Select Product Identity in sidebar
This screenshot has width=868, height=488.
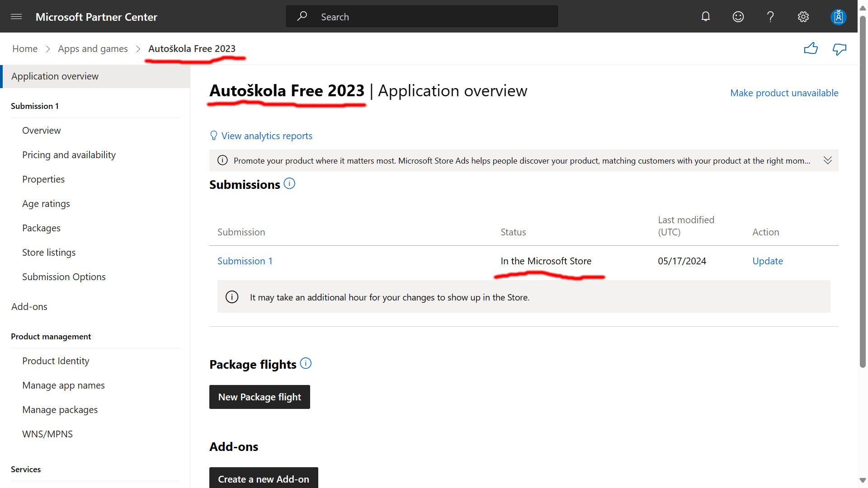tap(56, 361)
